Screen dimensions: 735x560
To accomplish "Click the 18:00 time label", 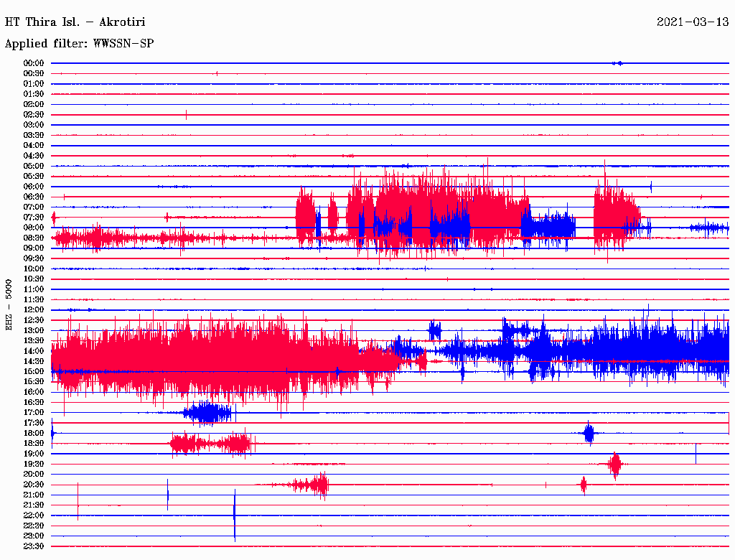I will pyautogui.click(x=34, y=434).
